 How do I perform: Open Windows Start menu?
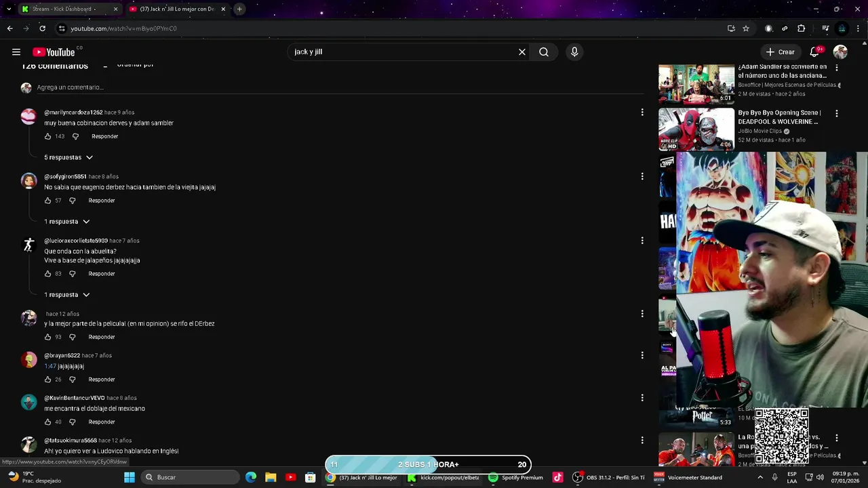point(130,477)
